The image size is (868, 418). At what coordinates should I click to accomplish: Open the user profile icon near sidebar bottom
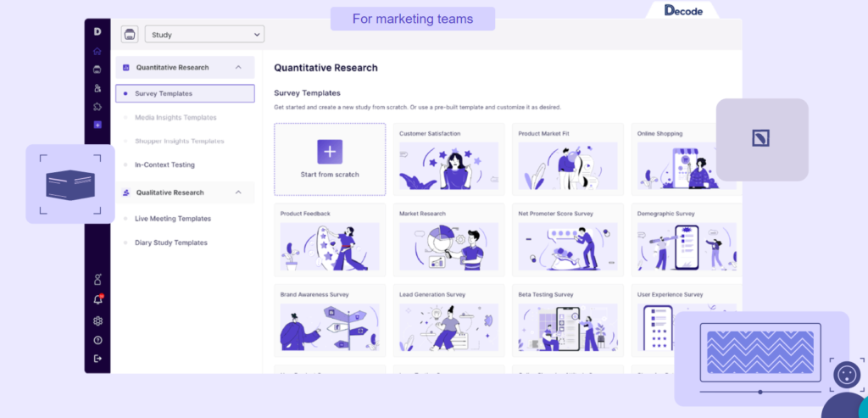(x=97, y=280)
